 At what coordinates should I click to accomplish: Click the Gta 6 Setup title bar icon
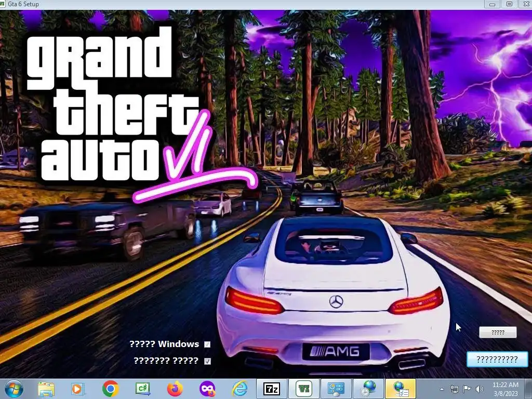(3, 4)
